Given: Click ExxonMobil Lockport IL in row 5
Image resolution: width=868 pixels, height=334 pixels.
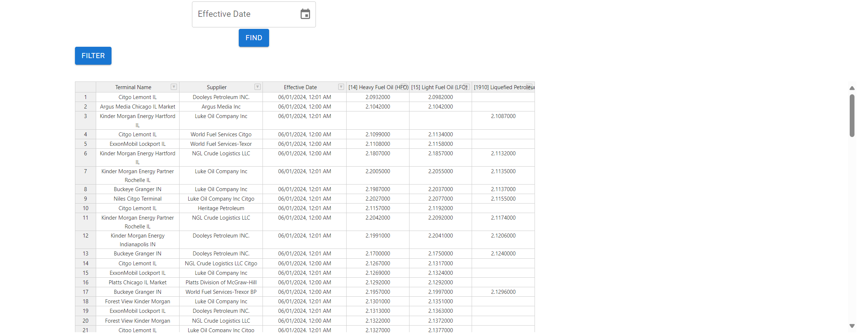Looking at the screenshot, I should click(x=137, y=144).
